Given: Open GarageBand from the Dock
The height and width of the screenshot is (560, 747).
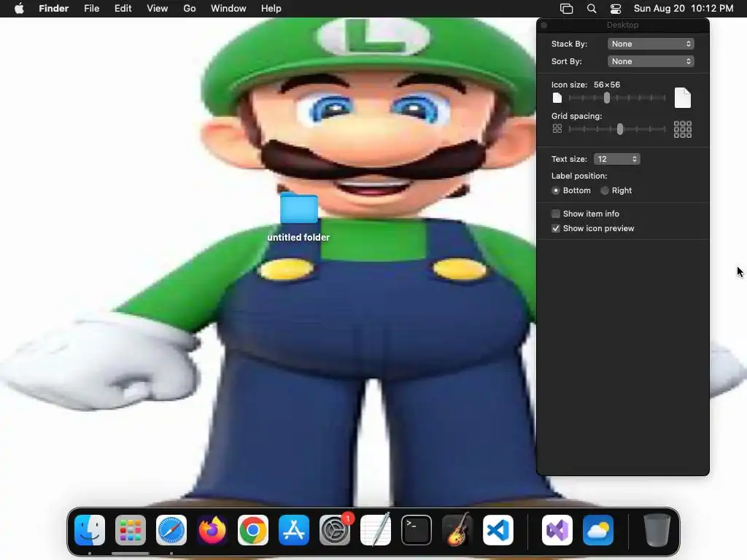Looking at the screenshot, I should 457,530.
